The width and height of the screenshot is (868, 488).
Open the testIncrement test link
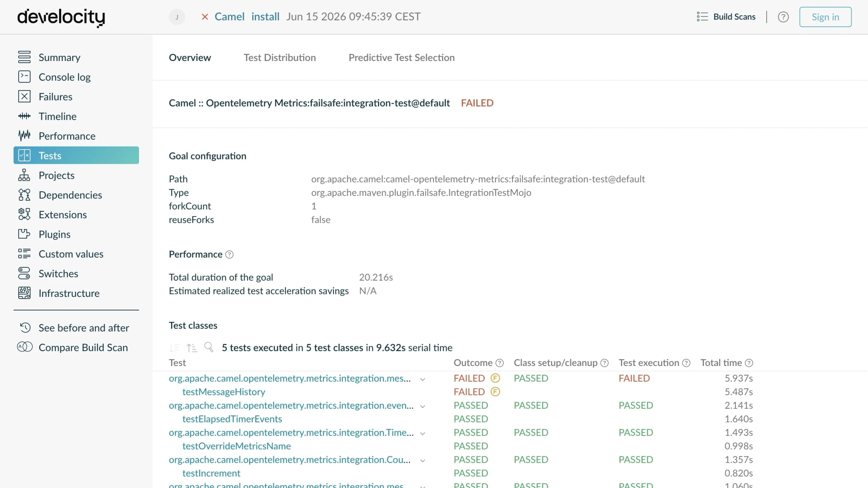[211, 473]
